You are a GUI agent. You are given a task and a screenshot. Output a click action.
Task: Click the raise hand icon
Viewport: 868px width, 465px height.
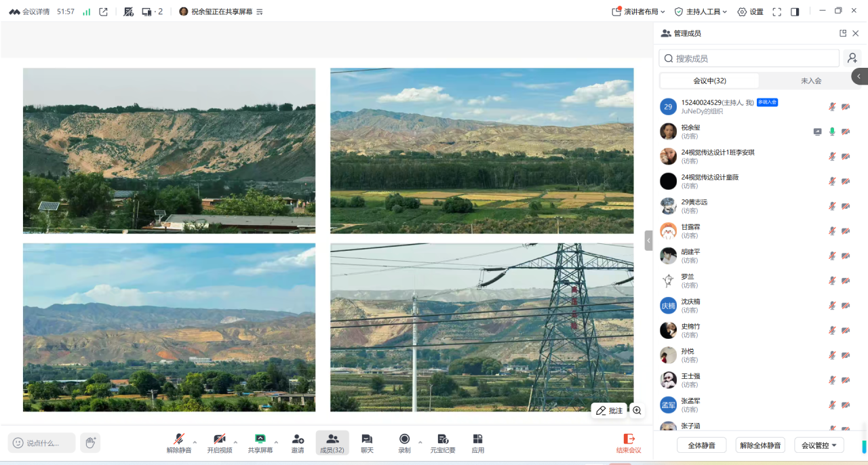90,443
